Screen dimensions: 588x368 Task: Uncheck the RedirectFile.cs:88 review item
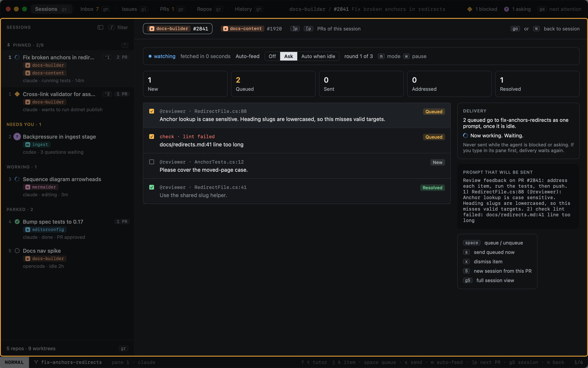[152, 111]
